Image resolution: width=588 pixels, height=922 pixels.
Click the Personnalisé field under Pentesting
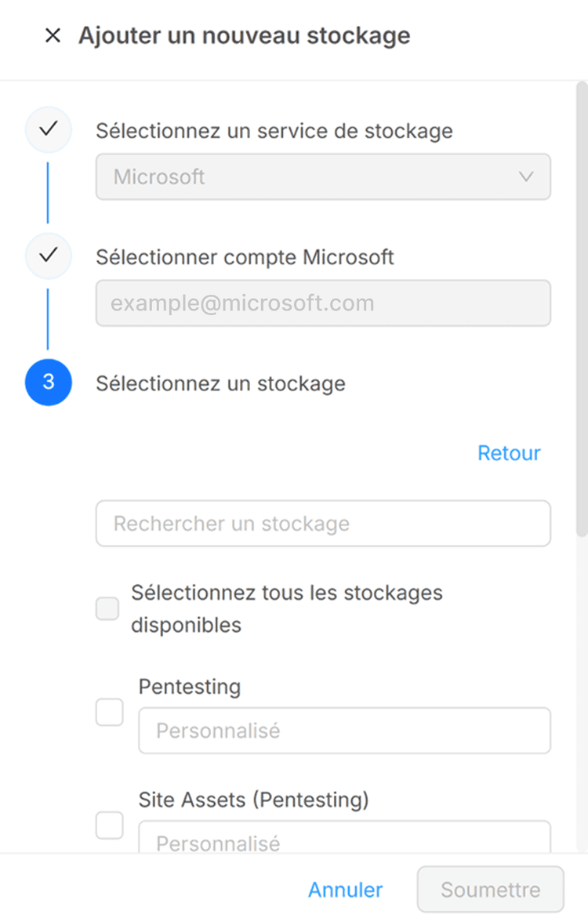click(344, 731)
